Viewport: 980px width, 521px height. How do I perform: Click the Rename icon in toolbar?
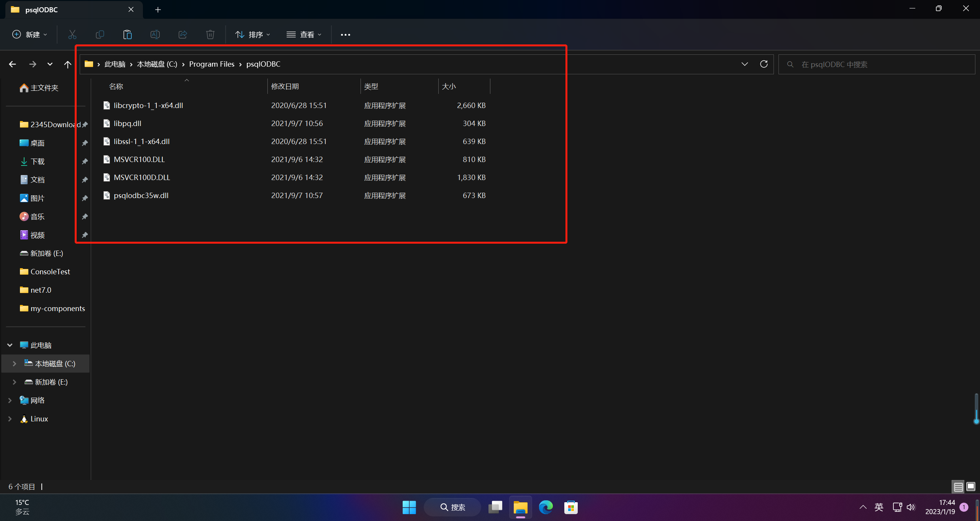tap(155, 34)
